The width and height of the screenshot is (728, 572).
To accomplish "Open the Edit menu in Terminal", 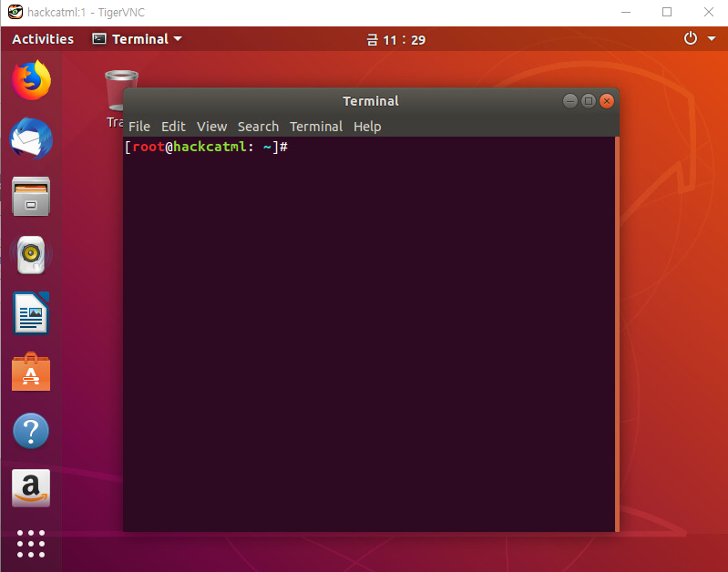I will 173,127.
